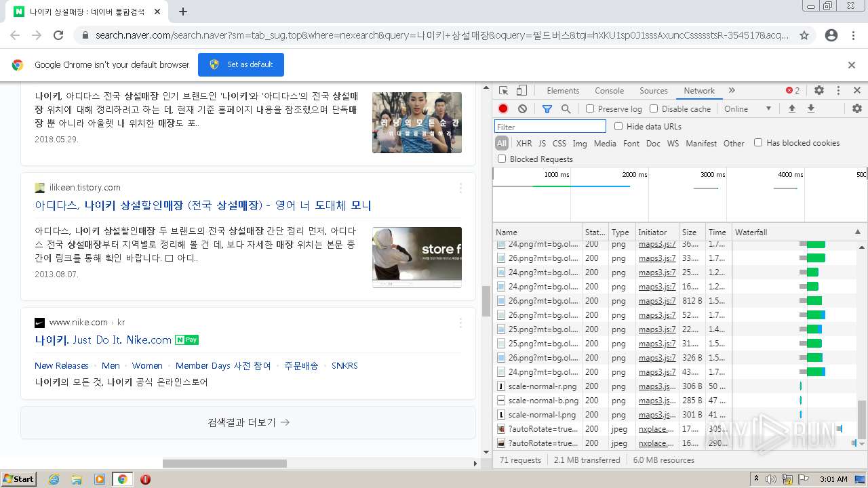Check Has blocked cookies

758,142
